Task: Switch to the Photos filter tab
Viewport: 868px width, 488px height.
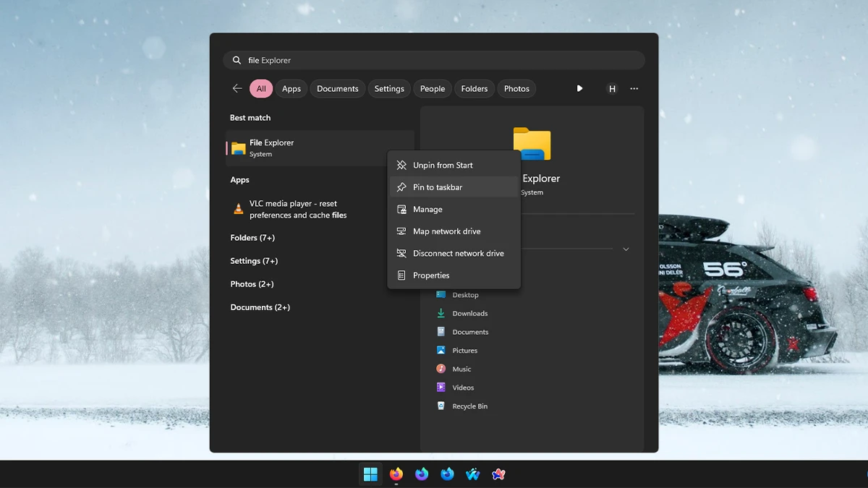Action: pyautogui.click(x=516, y=89)
